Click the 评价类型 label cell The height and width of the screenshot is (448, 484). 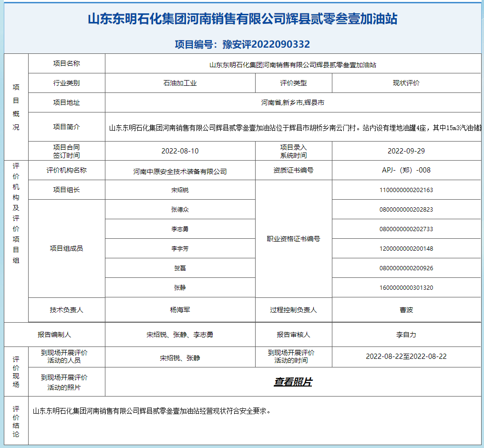[x=294, y=83]
